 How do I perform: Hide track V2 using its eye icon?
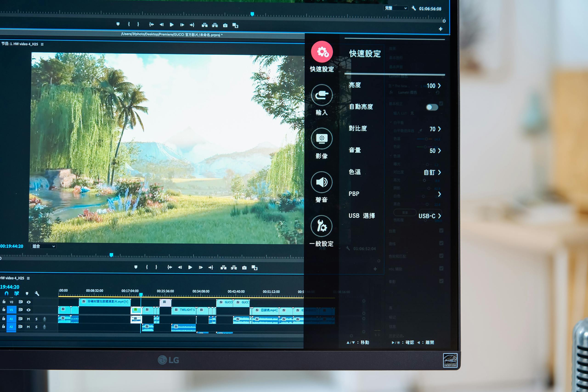click(29, 302)
